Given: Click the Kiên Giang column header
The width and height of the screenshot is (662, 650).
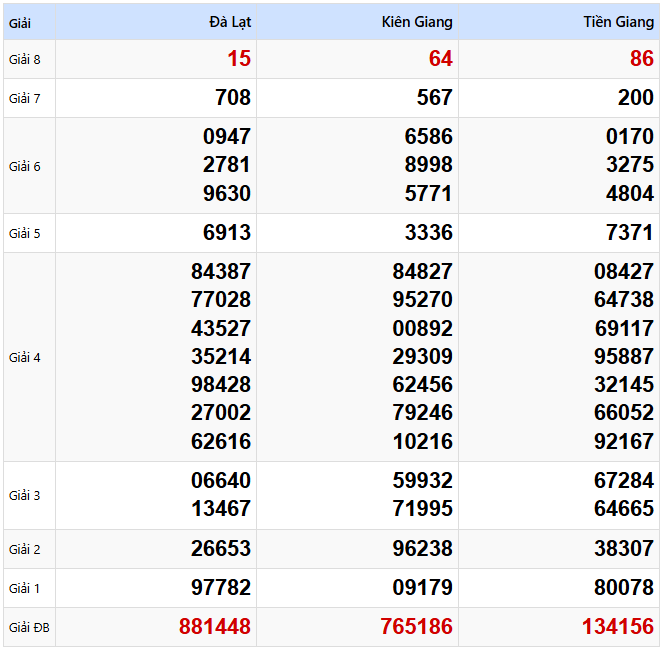Looking at the screenshot, I should point(417,21).
